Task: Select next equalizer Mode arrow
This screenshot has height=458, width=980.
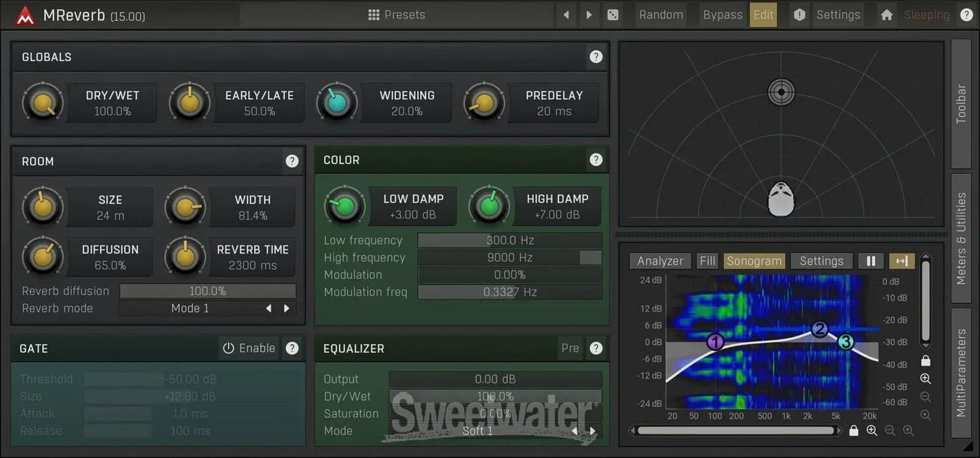Action: pos(593,431)
